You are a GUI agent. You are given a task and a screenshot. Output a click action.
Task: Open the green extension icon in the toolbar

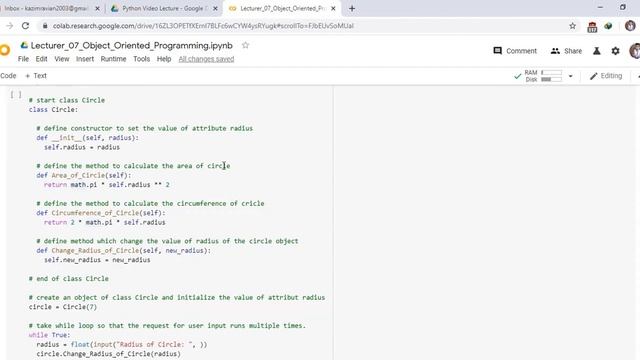[608, 26]
